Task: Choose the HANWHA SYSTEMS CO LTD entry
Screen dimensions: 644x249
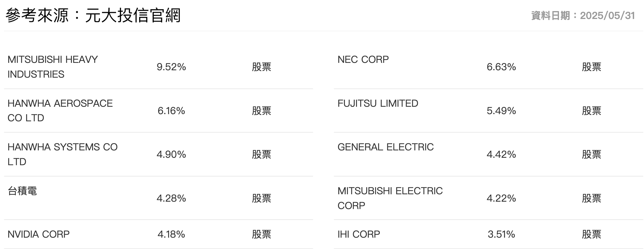Action: (158, 154)
